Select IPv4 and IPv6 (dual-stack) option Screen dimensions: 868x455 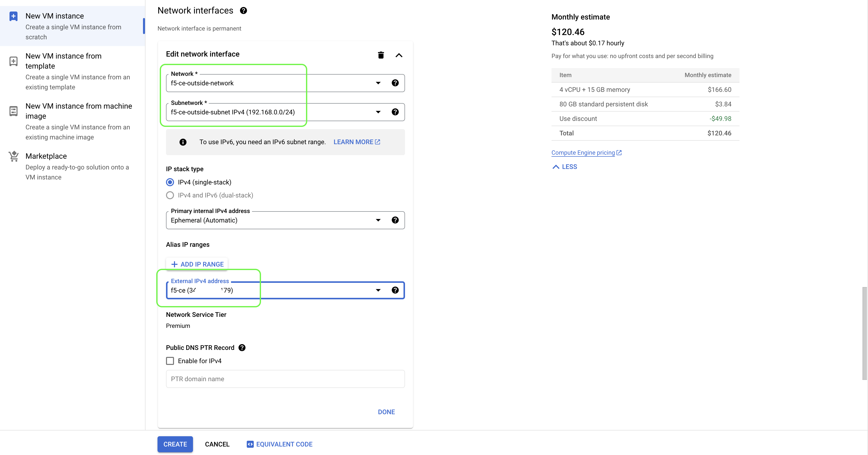coord(170,195)
